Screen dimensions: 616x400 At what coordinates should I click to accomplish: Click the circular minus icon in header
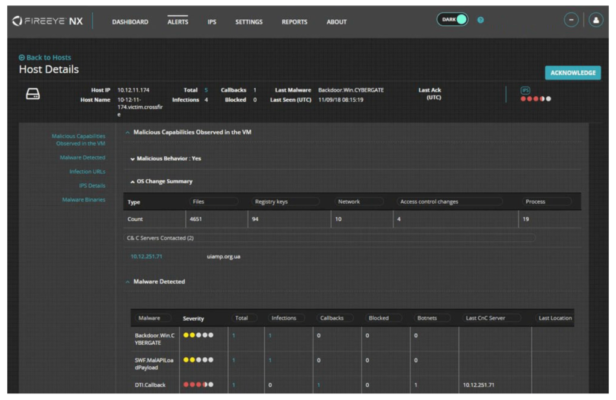pos(571,20)
